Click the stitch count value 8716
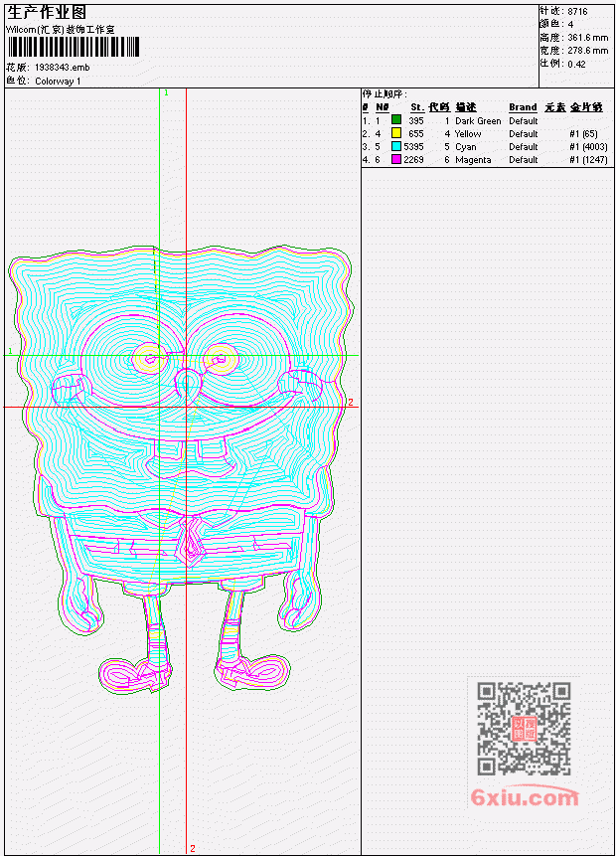616x856 pixels. (x=577, y=12)
